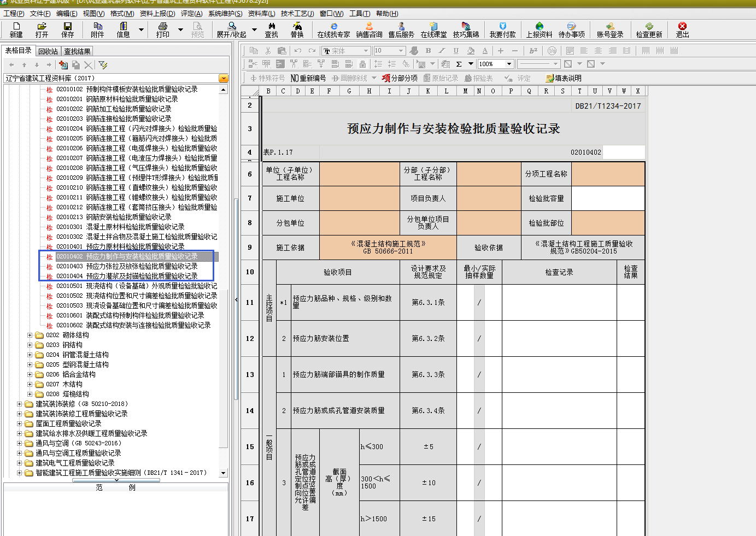
Task: Toggle Italic formatting
Action: pos(442,51)
